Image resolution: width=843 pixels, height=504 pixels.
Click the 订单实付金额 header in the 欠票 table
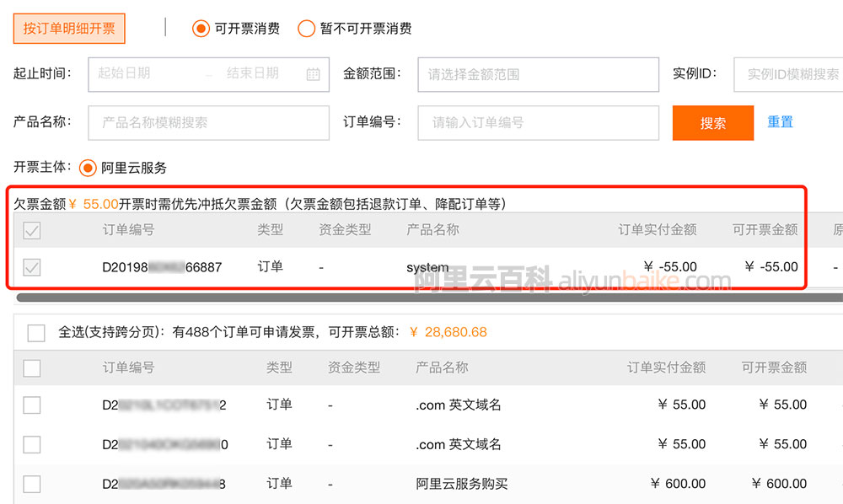click(657, 230)
